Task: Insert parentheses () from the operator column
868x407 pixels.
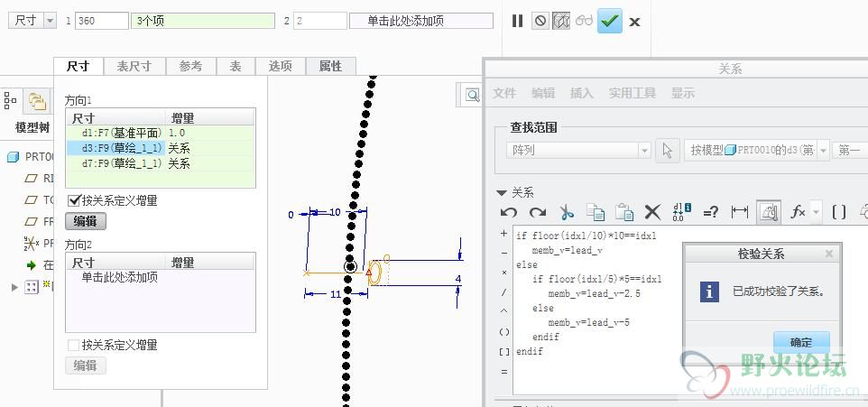Action: coord(503,332)
